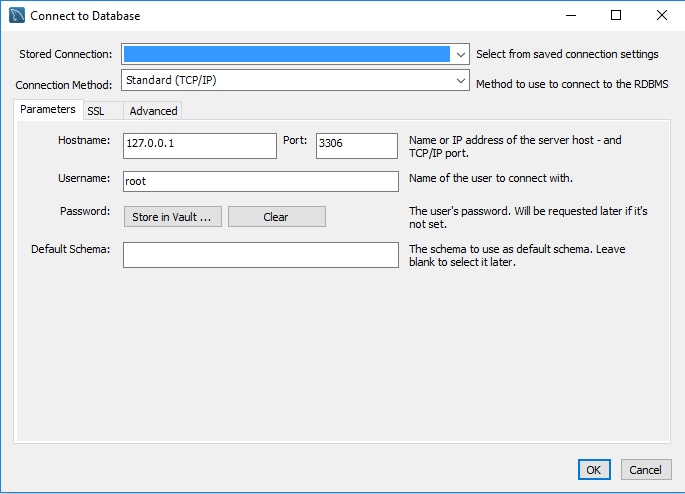Image resolution: width=685 pixels, height=494 pixels.
Task: Expand the Stored Connection dropdown arrow
Action: (x=460, y=54)
